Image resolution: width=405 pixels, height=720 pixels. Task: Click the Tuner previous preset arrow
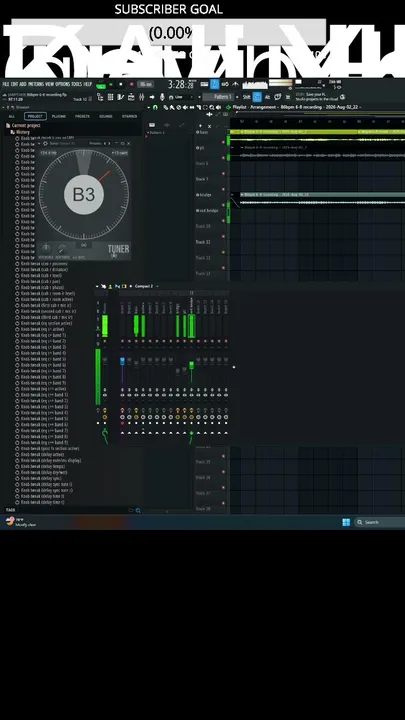point(104,143)
